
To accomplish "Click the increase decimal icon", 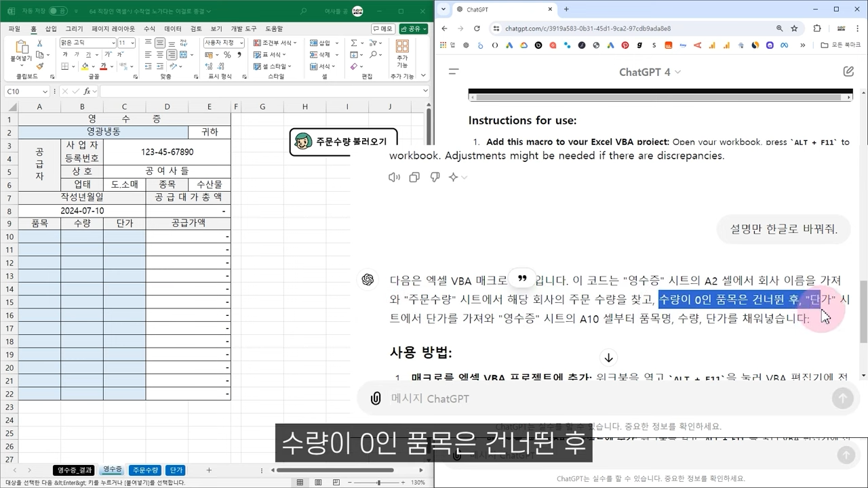I will click(x=210, y=66).
